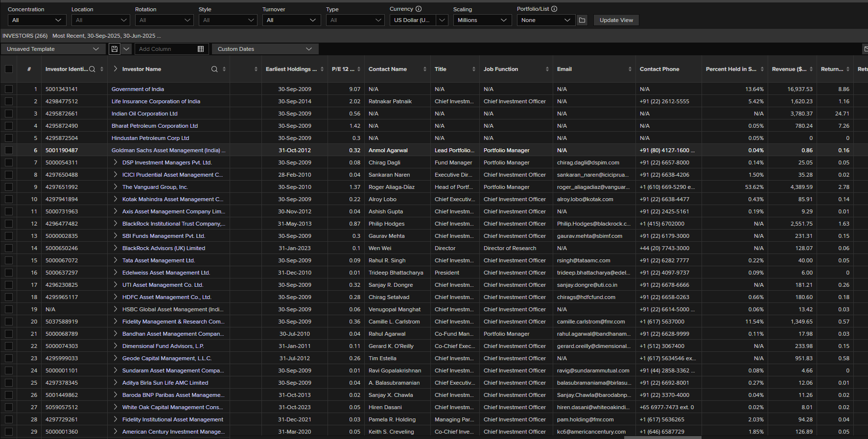This screenshot has height=439, width=868.
Task: Open the Currency US Dollar dropdown
Action: (419, 20)
